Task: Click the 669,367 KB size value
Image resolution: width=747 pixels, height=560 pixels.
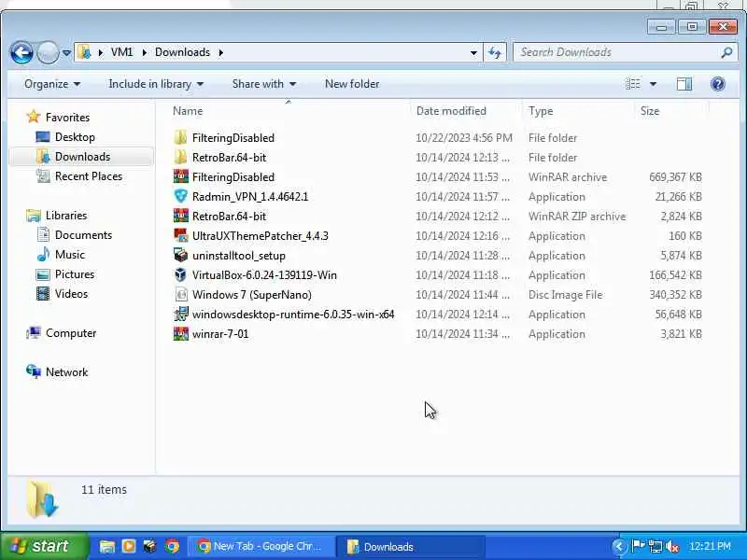Action: pos(675,177)
